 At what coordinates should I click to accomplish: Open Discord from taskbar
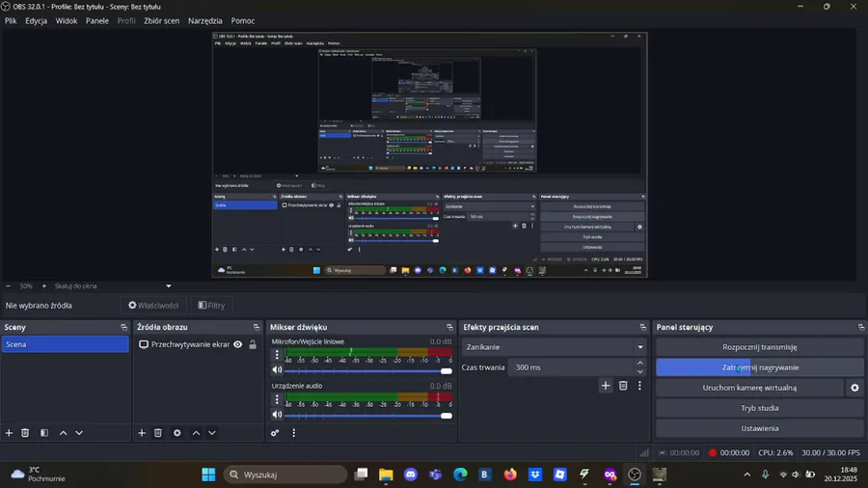411,474
